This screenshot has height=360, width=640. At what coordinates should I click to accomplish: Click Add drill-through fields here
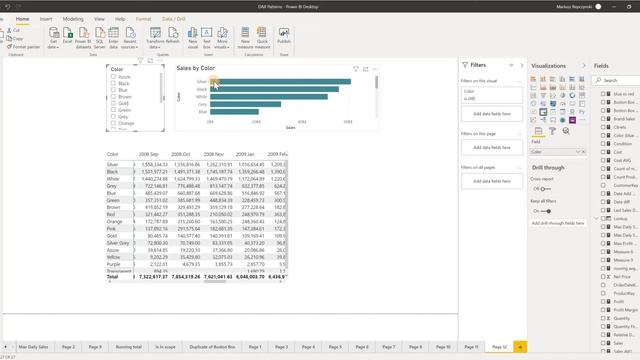(558, 223)
